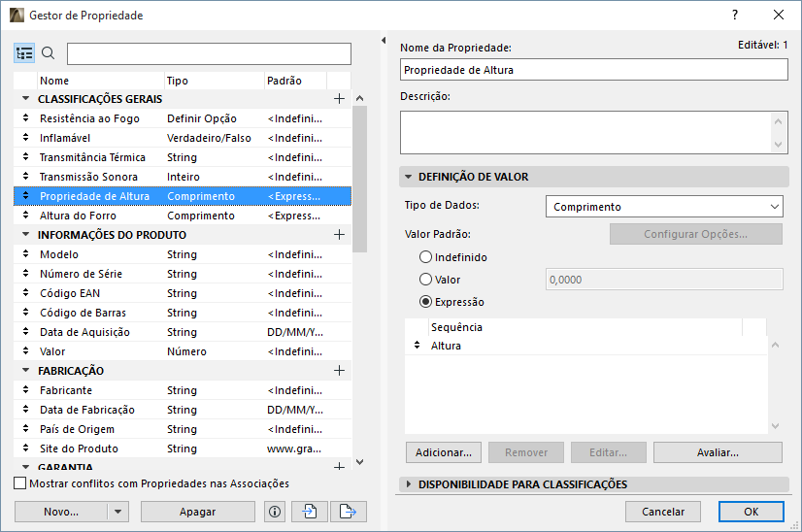
Task: Expand Disponibilidade para Classificações section
Action: (408, 483)
